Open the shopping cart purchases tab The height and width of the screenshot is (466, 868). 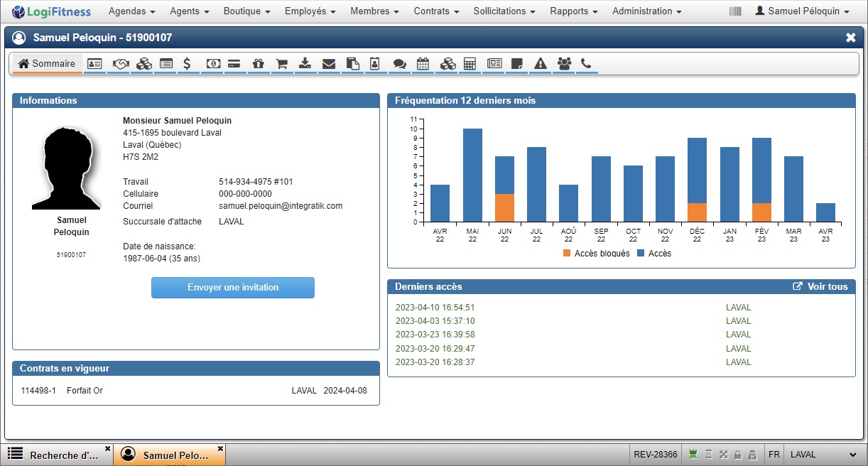pyautogui.click(x=281, y=64)
